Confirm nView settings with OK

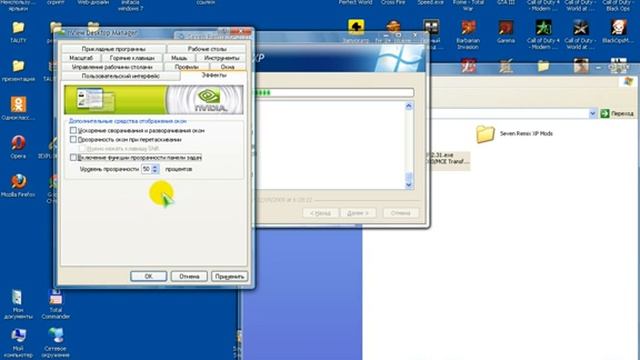pyautogui.click(x=149, y=276)
